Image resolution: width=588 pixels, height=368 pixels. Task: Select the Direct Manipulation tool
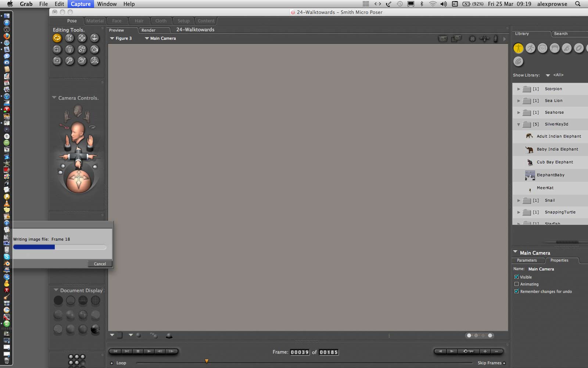(94, 61)
